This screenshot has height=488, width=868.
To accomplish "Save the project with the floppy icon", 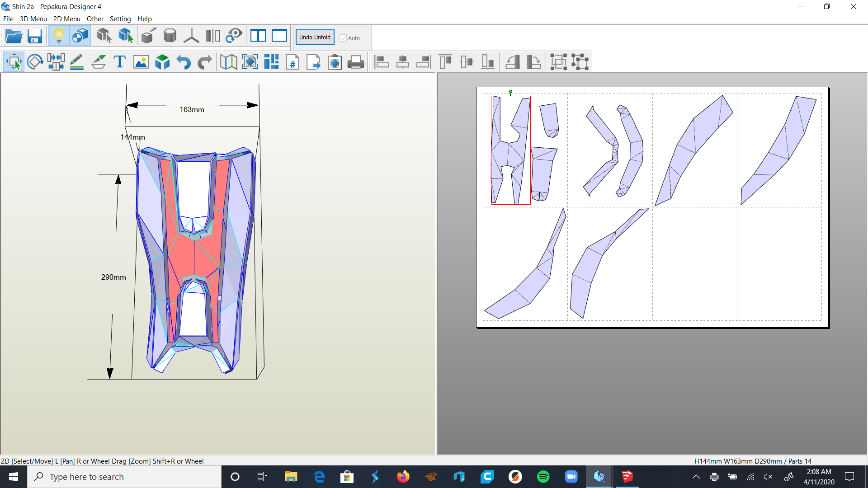I will click(x=35, y=36).
